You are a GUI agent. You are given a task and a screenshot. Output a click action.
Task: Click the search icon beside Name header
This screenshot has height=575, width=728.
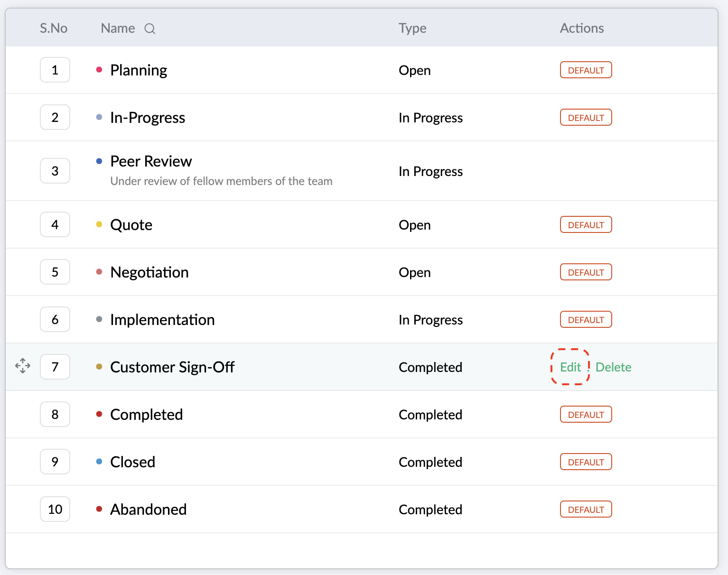150,29
